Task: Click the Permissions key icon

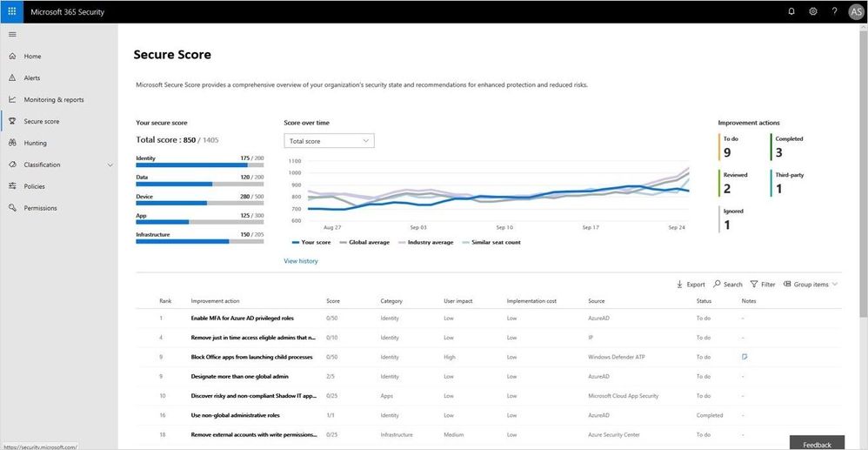Action: [12, 208]
